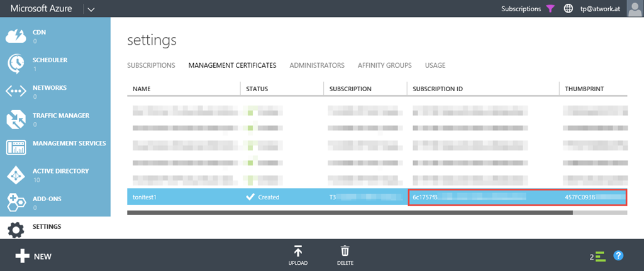Open the help question mark icon

[618, 256]
